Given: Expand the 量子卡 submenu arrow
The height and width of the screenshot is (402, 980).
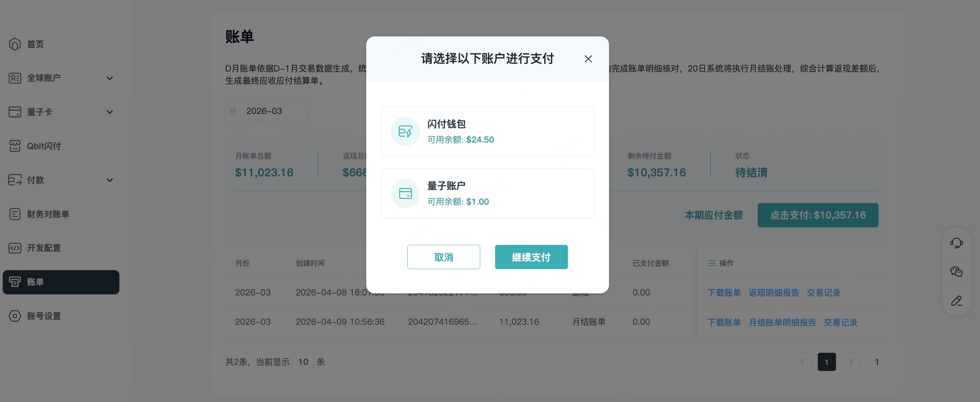Looking at the screenshot, I should (x=110, y=112).
